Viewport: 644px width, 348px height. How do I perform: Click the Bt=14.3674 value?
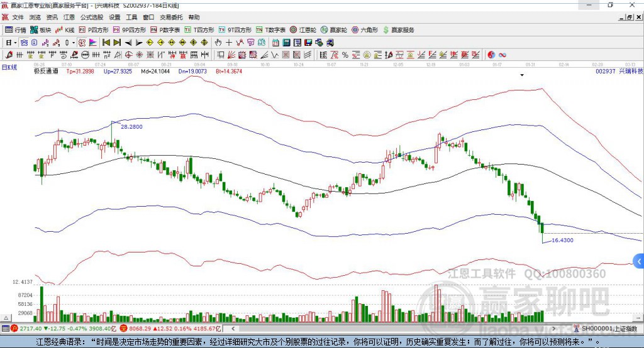click(x=229, y=71)
